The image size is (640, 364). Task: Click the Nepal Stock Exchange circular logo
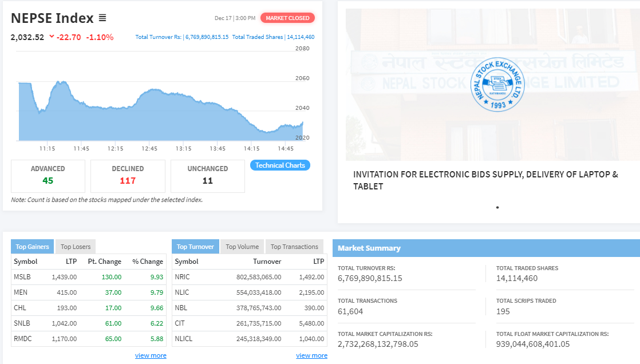[497, 85]
